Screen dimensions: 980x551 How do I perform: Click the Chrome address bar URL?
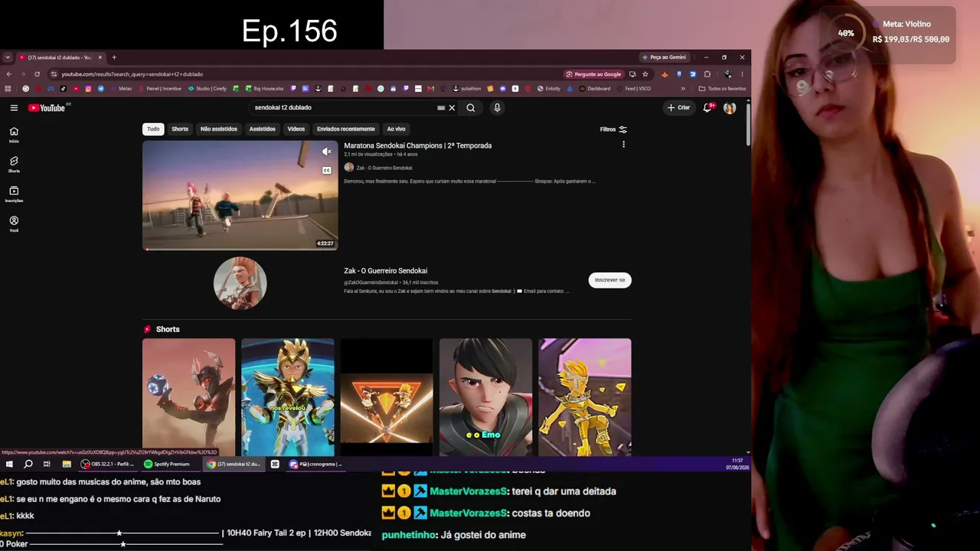point(132,74)
